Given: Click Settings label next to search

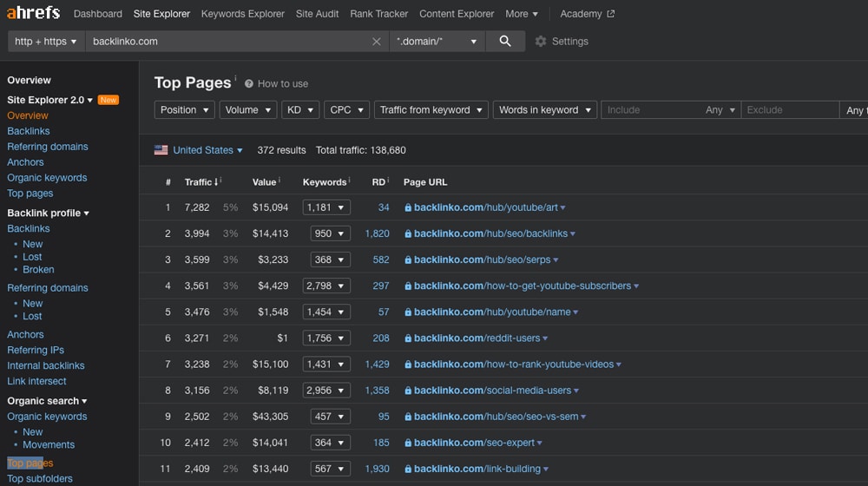Looking at the screenshot, I should tap(569, 42).
